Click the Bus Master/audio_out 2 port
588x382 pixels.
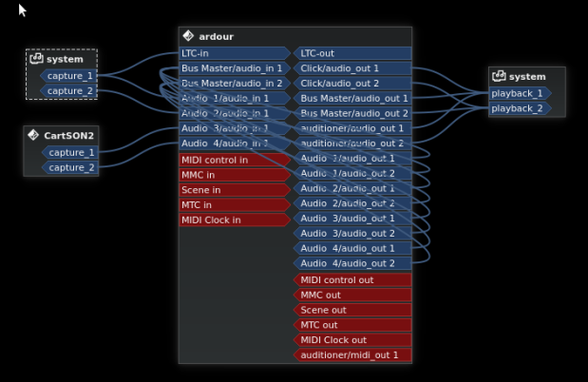point(352,113)
